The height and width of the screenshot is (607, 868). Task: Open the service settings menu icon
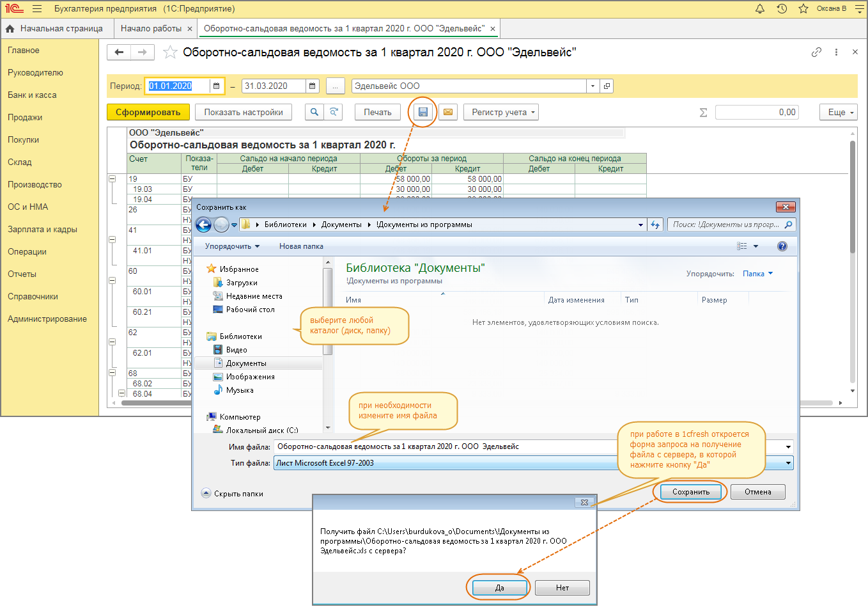click(x=859, y=9)
